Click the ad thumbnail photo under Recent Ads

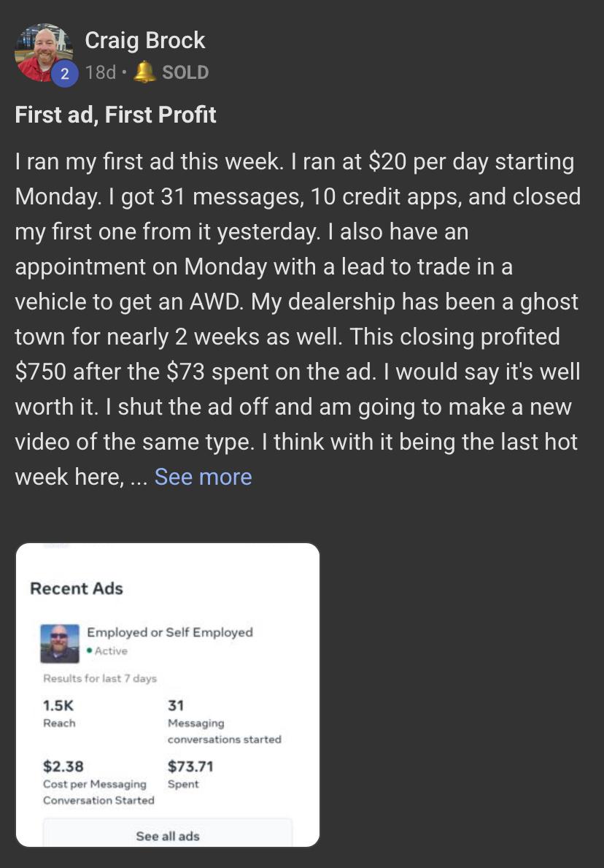(60, 642)
